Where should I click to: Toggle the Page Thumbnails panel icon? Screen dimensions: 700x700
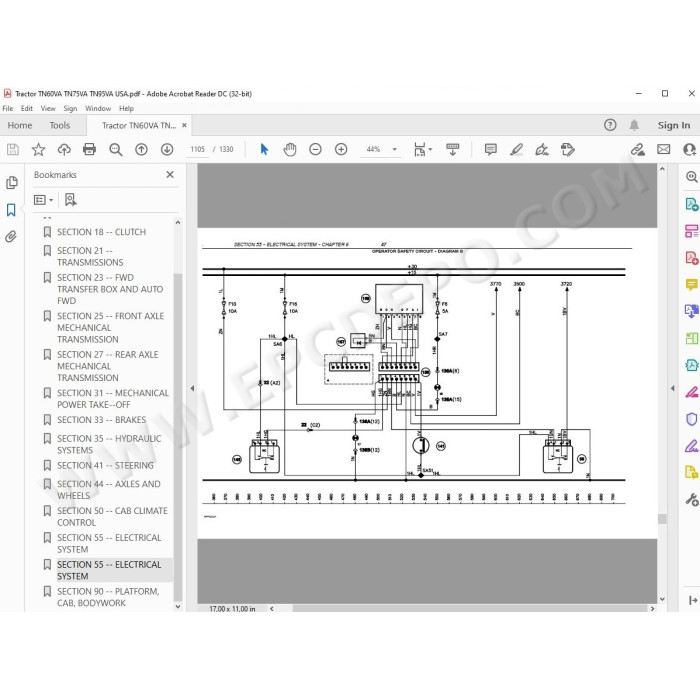12,183
